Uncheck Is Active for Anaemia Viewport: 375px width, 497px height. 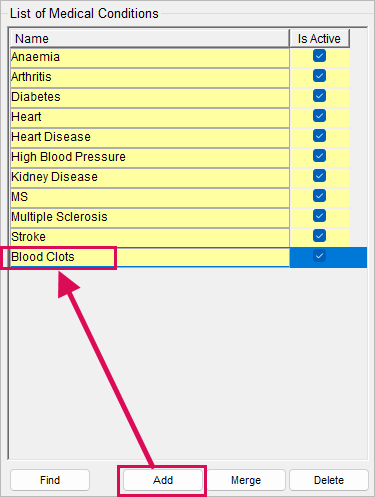pos(319,56)
